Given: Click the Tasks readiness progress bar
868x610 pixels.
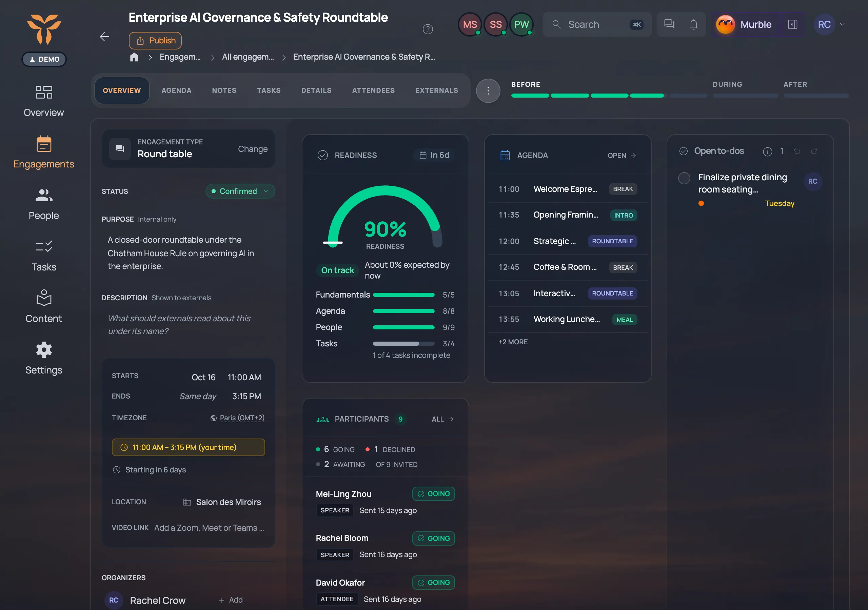Looking at the screenshot, I should click(403, 344).
